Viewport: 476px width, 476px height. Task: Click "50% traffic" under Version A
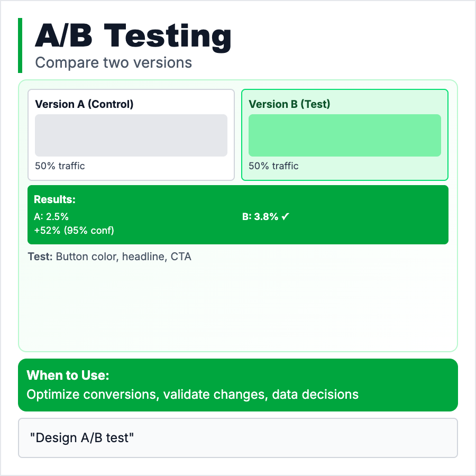click(60, 166)
